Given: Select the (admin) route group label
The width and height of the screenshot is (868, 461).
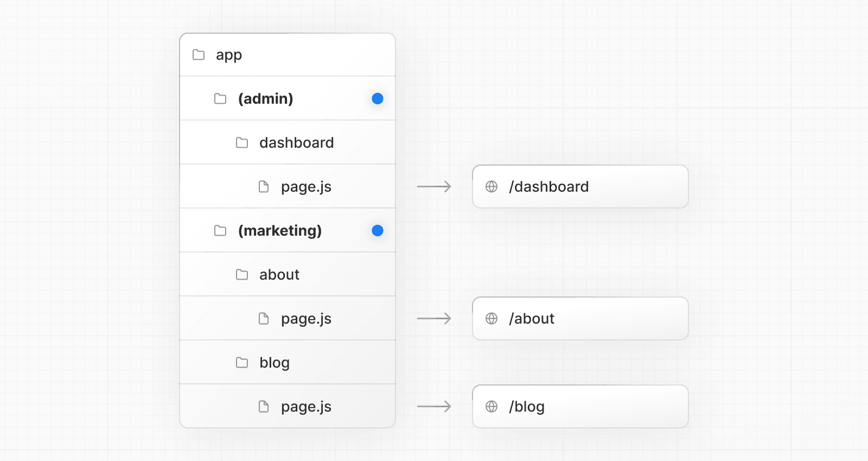Looking at the screenshot, I should (265, 99).
